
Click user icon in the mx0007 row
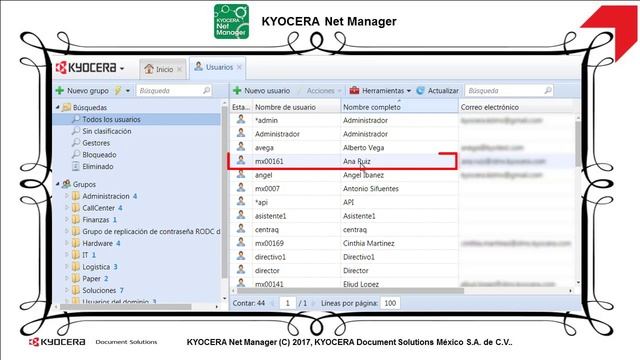click(241, 187)
